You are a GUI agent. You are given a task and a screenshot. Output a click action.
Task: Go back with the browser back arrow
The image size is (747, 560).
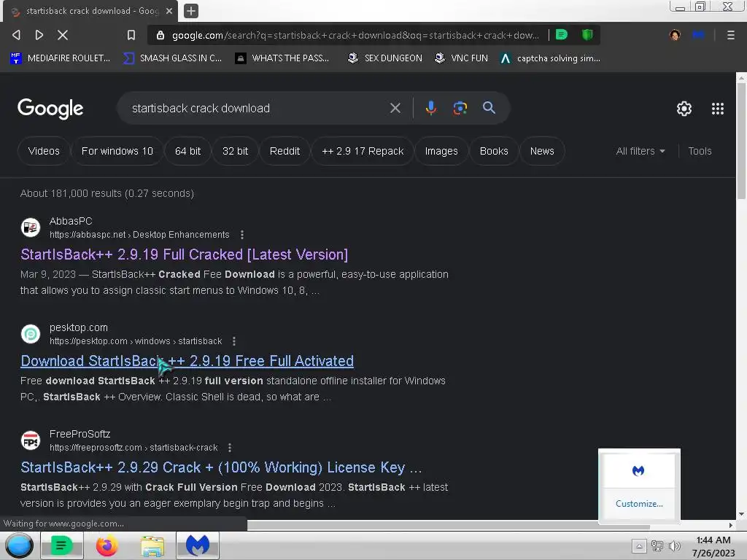click(x=16, y=35)
